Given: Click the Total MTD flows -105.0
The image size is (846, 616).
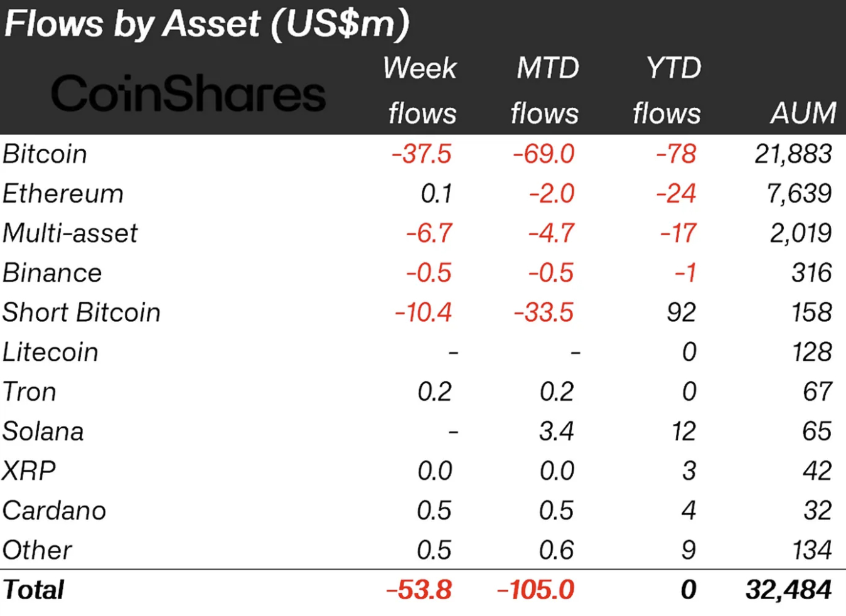Looking at the screenshot, I should pos(535,590).
